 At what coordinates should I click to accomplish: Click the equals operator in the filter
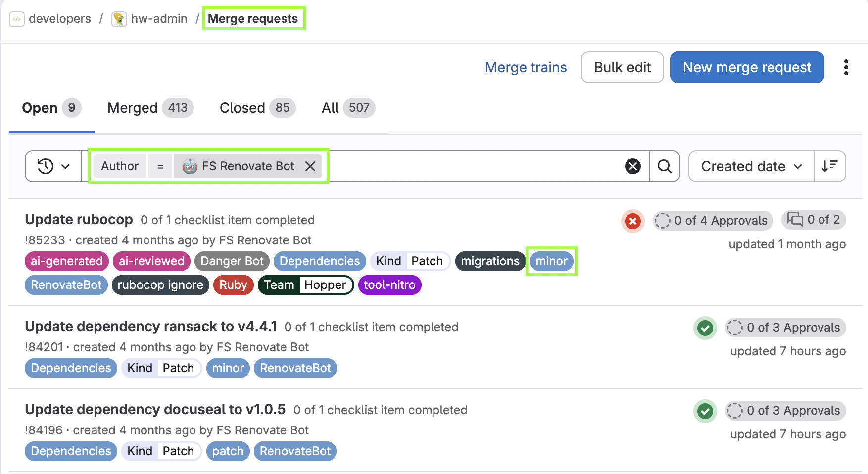(x=160, y=166)
